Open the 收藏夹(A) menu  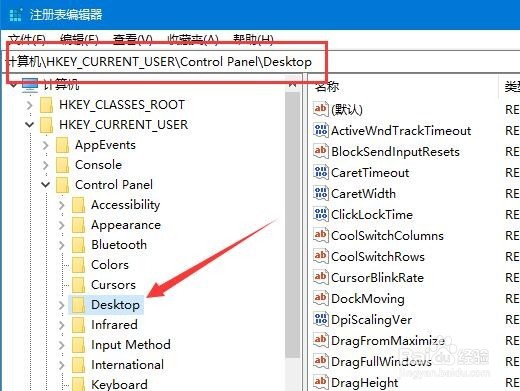click(x=192, y=39)
